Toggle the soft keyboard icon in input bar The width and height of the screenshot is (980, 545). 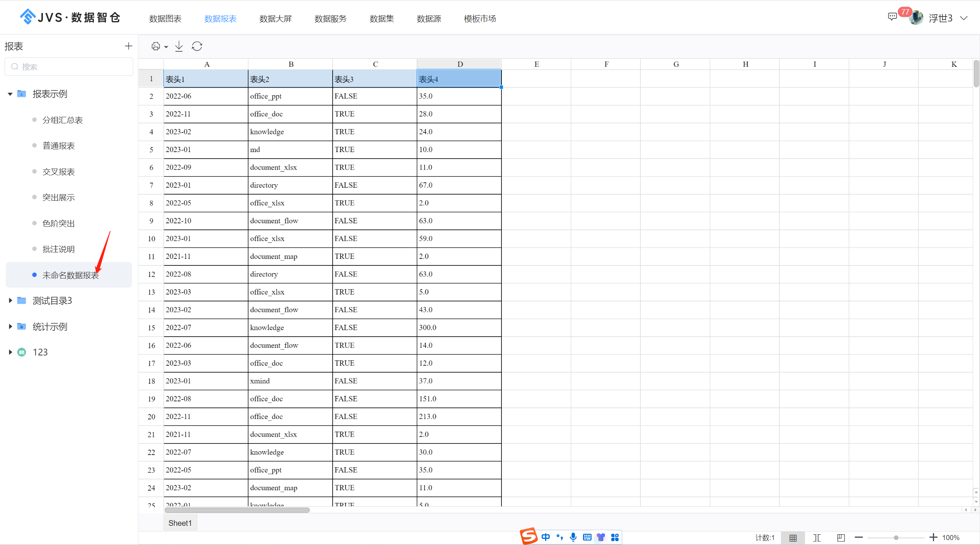(x=587, y=537)
